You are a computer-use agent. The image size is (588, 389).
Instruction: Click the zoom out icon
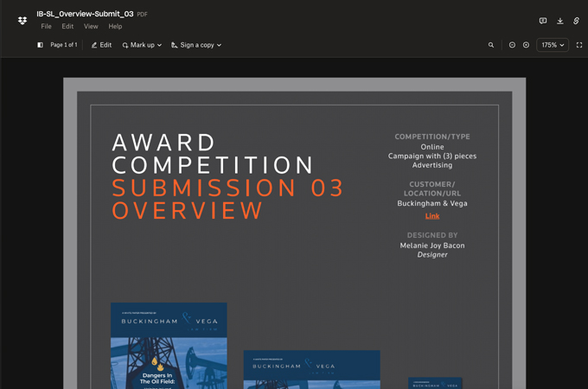tap(512, 45)
